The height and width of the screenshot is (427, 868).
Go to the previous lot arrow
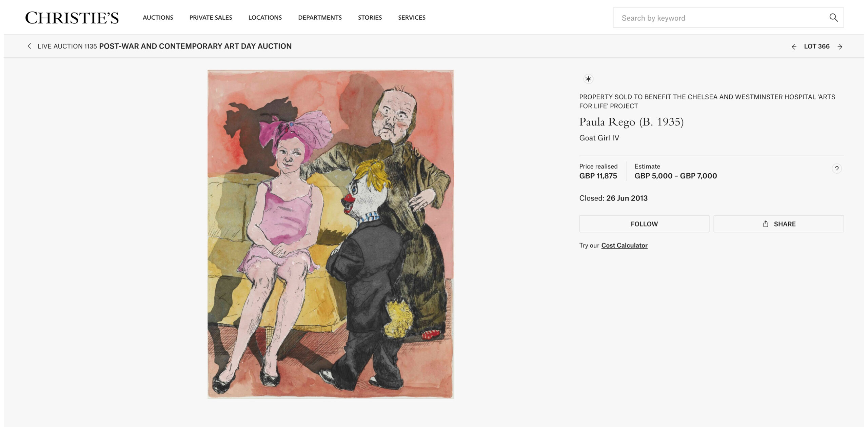click(794, 47)
